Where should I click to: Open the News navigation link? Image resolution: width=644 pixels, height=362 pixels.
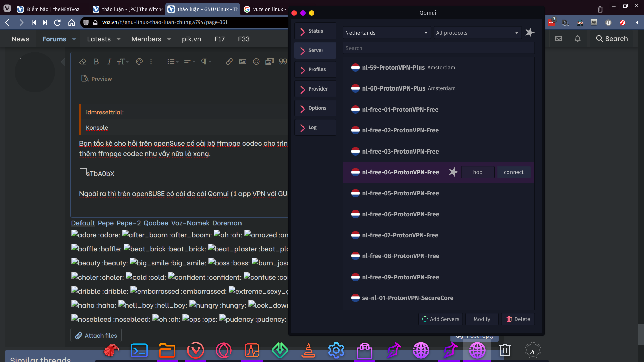20,39
